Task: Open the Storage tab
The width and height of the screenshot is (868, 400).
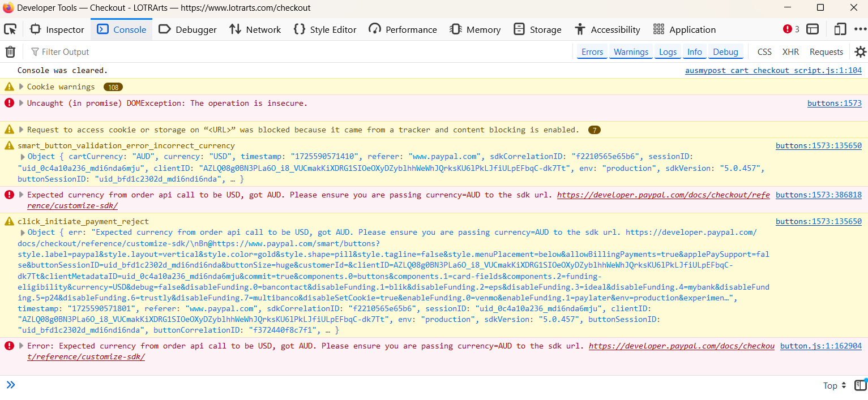Action: (537, 29)
